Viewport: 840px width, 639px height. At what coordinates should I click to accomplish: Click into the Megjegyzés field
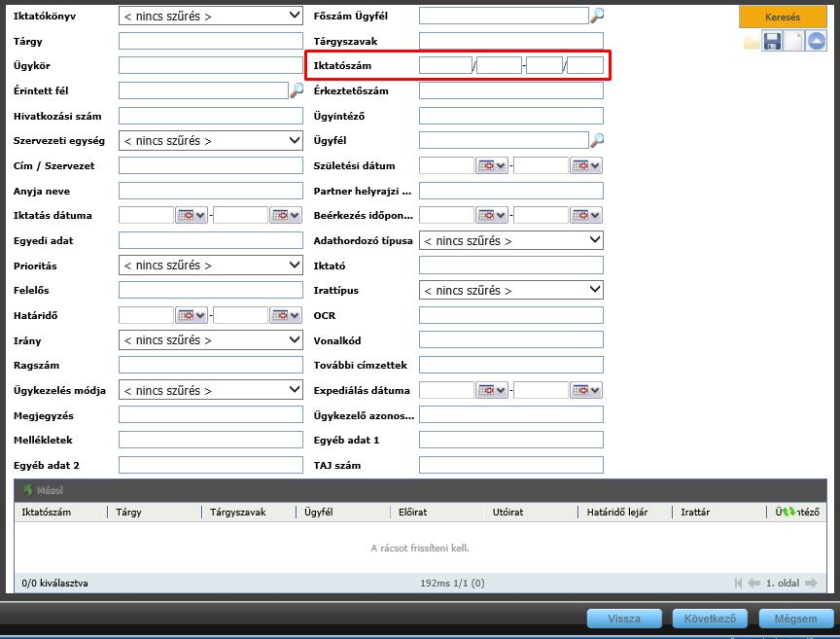[211, 415]
